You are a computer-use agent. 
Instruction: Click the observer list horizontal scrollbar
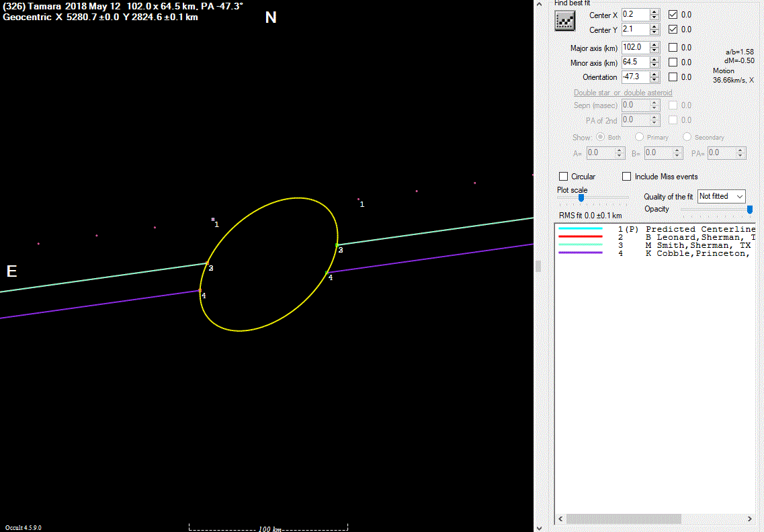(x=655, y=519)
